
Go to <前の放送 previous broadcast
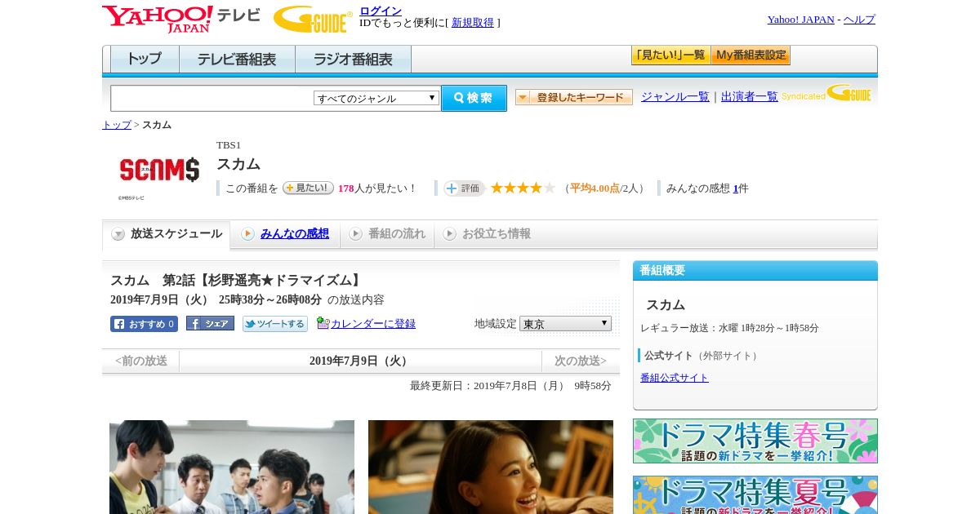tap(141, 361)
